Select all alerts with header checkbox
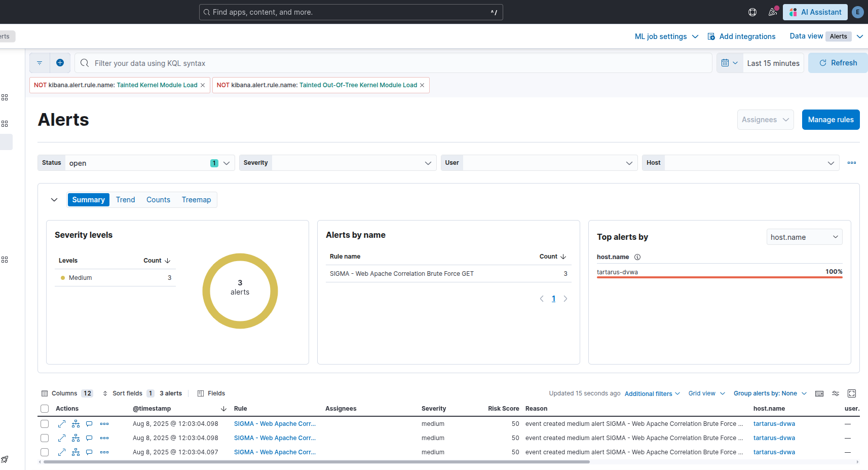Image resolution: width=868 pixels, height=470 pixels. (x=45, y=409)
